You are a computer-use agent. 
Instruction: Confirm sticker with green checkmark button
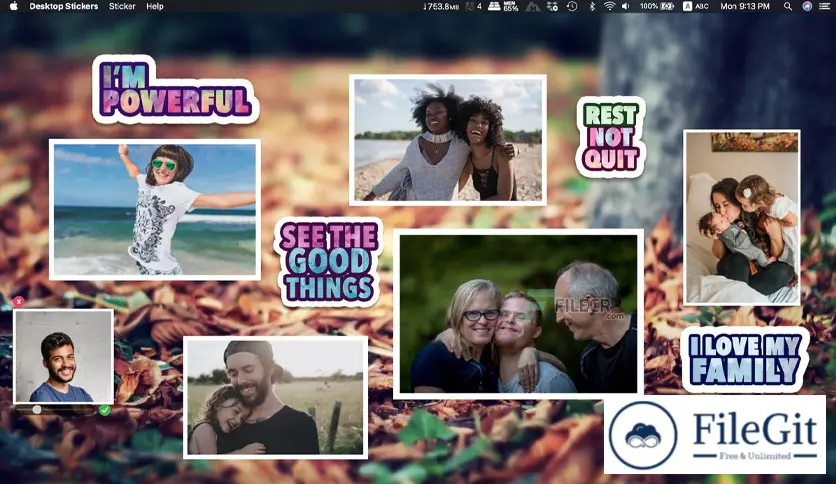104,410
